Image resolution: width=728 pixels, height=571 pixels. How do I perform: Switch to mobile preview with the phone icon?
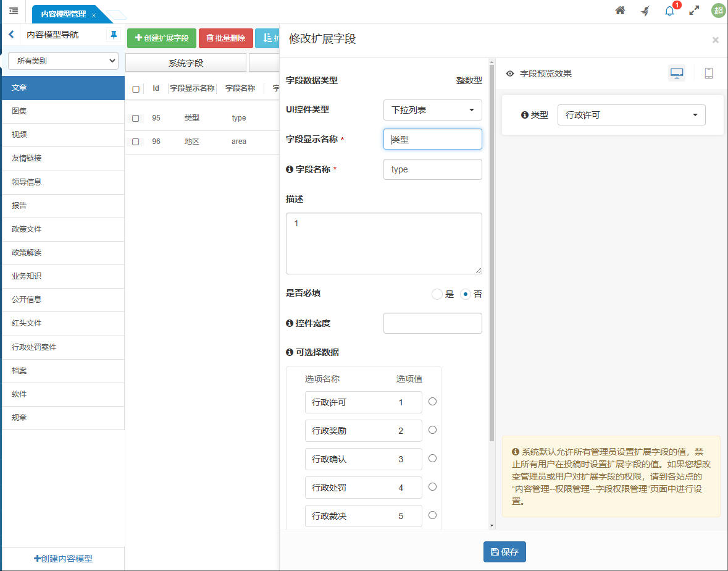[x=708, y=73]
